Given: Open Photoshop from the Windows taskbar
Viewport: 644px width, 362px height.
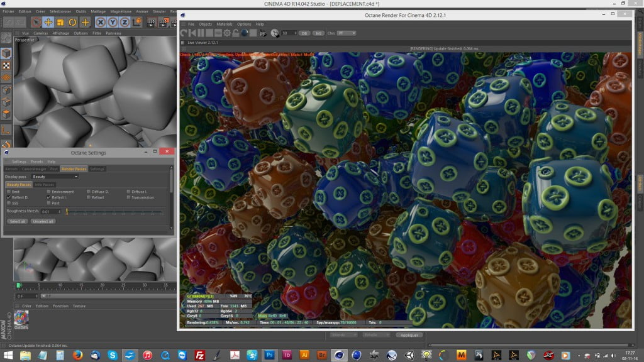Looking at the screenshot, I should pos(269,355).
